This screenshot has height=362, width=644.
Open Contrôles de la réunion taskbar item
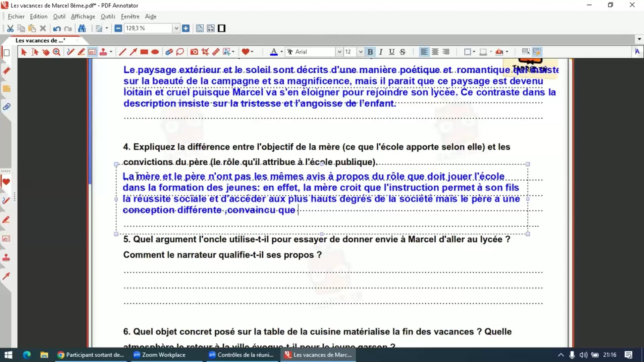241,355
